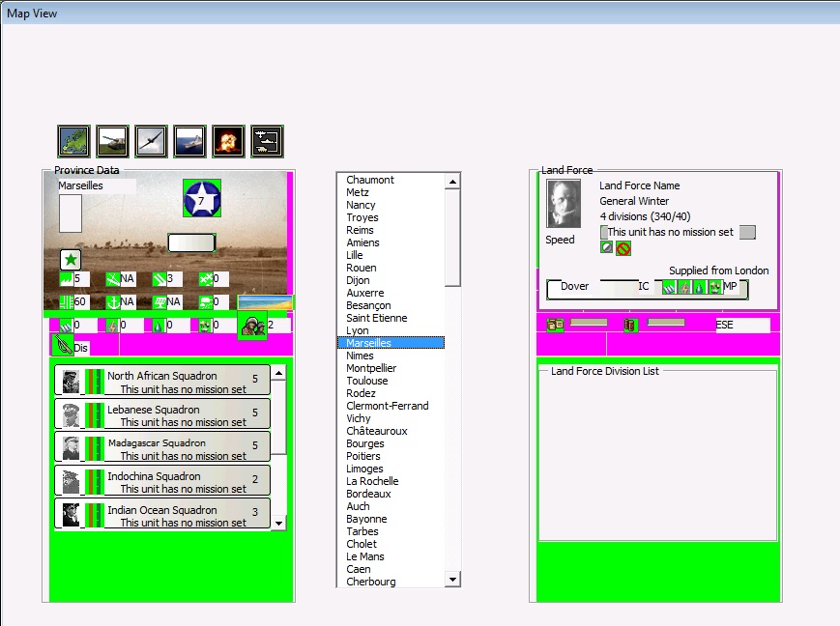Click the soldiers icon in Province Data
The width and height of the screenshot is (840, 626).
coord(252,326)
